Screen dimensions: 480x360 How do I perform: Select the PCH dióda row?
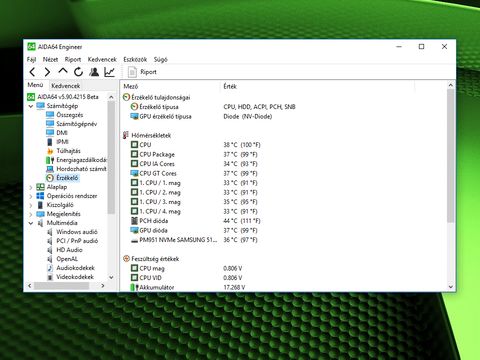pos(283,221)
